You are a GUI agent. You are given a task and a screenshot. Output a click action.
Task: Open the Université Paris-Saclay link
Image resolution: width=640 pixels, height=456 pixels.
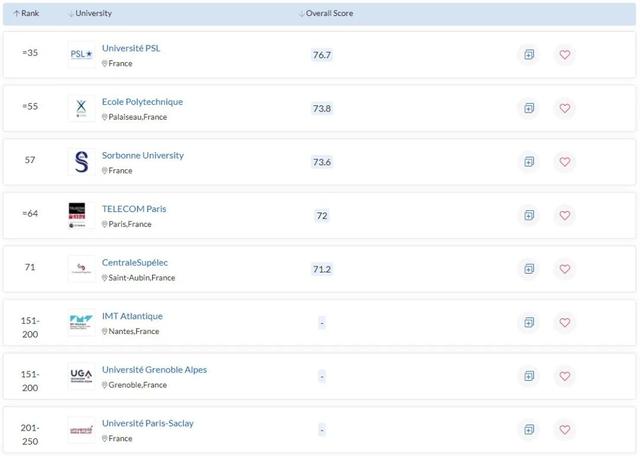click(x=148, y=423)
